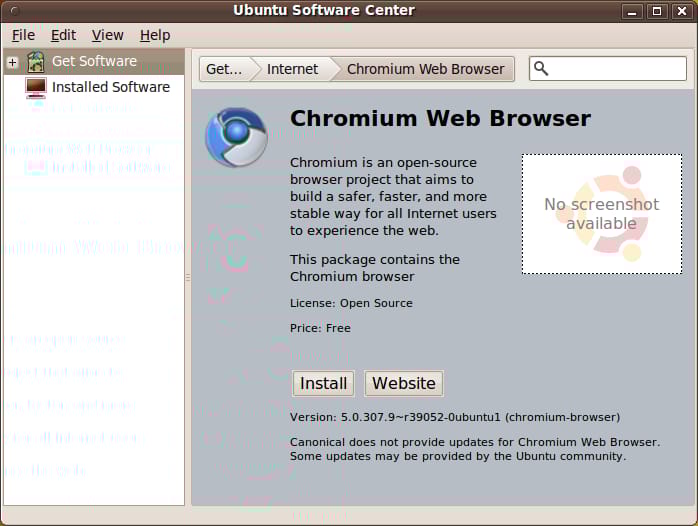Click the Installed Software monitor icon

[36, 87]
